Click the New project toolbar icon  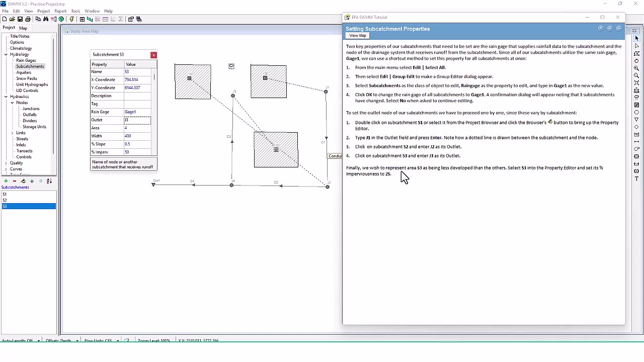point(5,19)
